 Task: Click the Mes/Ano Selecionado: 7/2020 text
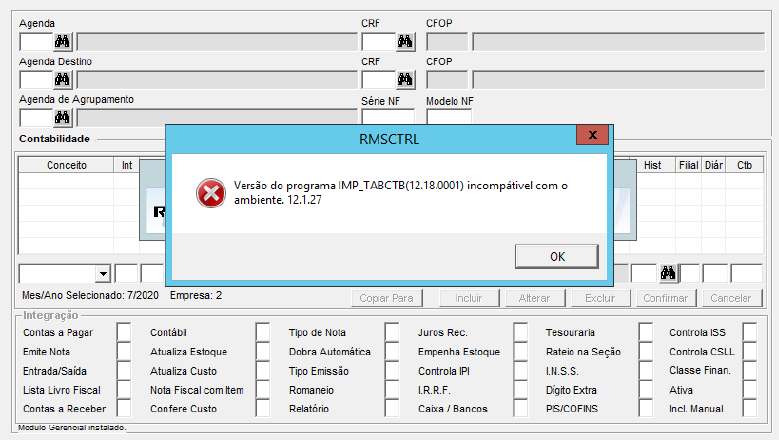(90, 295)
